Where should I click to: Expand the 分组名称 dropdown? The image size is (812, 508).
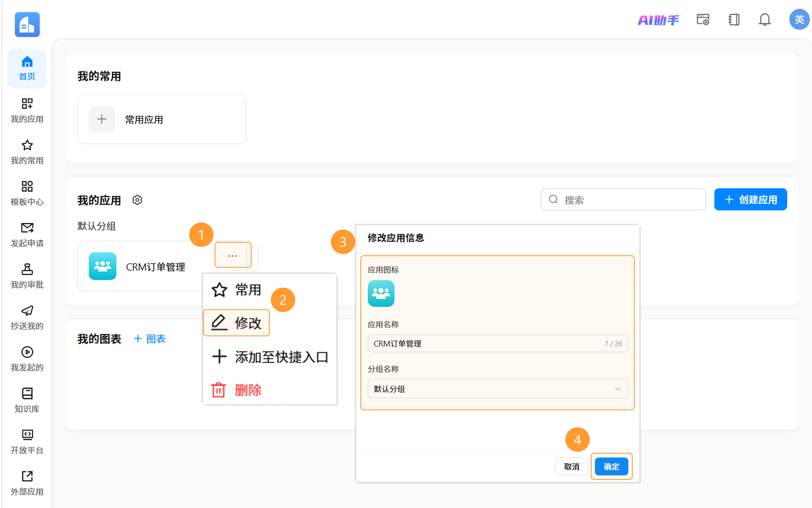(x=498, y=389)
